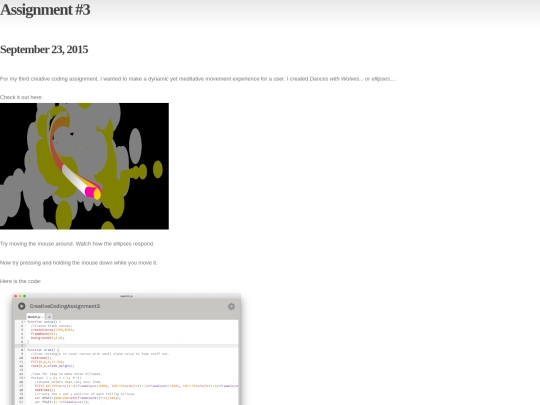Click the settings gear icon in the editor screenshot

231,306
